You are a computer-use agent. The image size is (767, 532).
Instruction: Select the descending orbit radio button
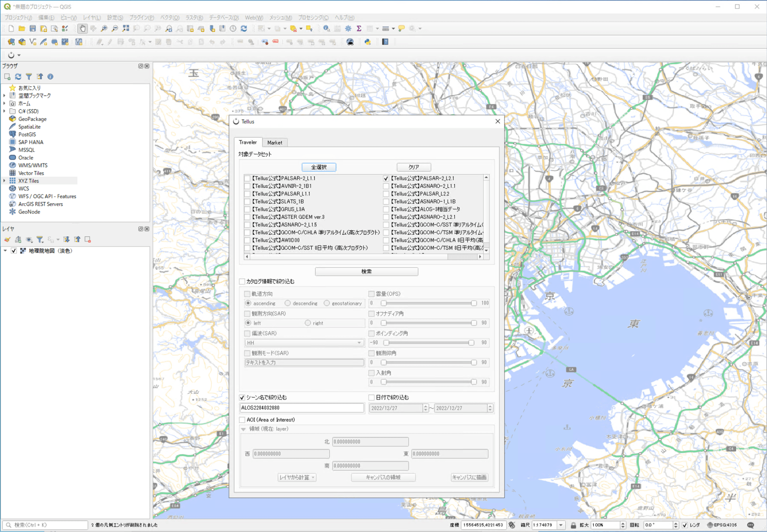click(x=288, y=303)
